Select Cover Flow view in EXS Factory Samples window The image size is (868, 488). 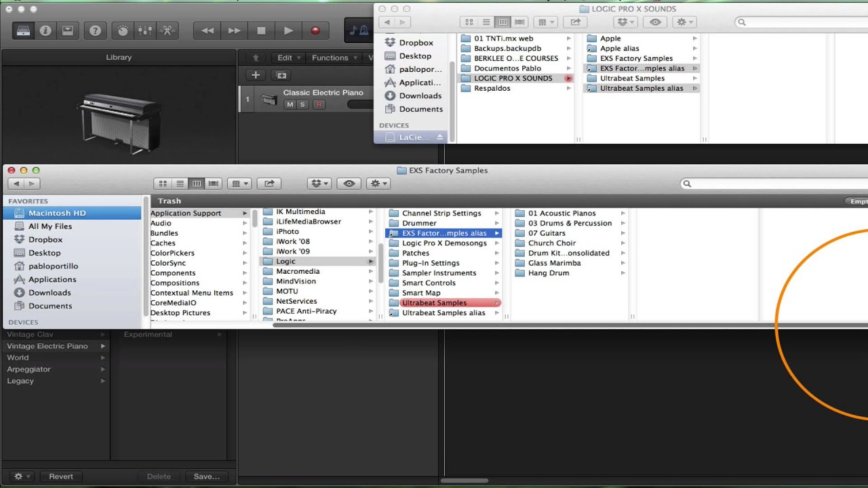[x=214, y=184]
